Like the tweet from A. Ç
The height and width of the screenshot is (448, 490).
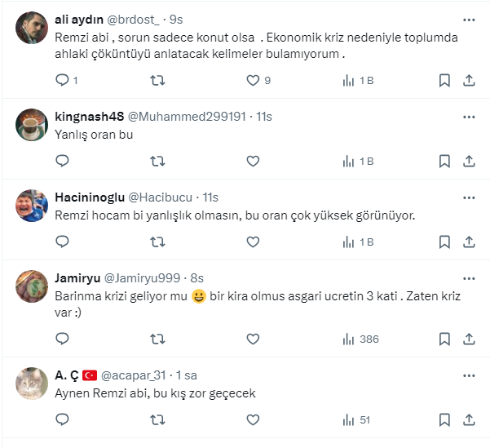pos(253,419)
